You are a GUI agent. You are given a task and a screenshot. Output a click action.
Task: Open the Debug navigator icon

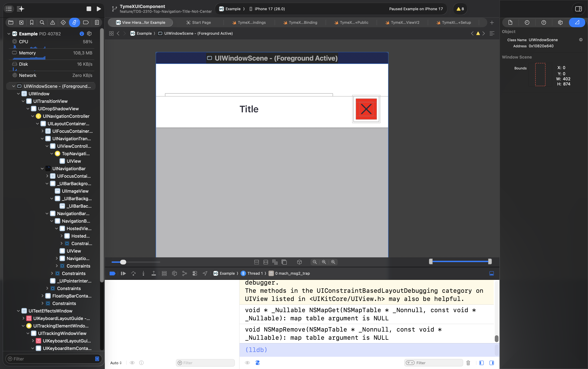74,22
